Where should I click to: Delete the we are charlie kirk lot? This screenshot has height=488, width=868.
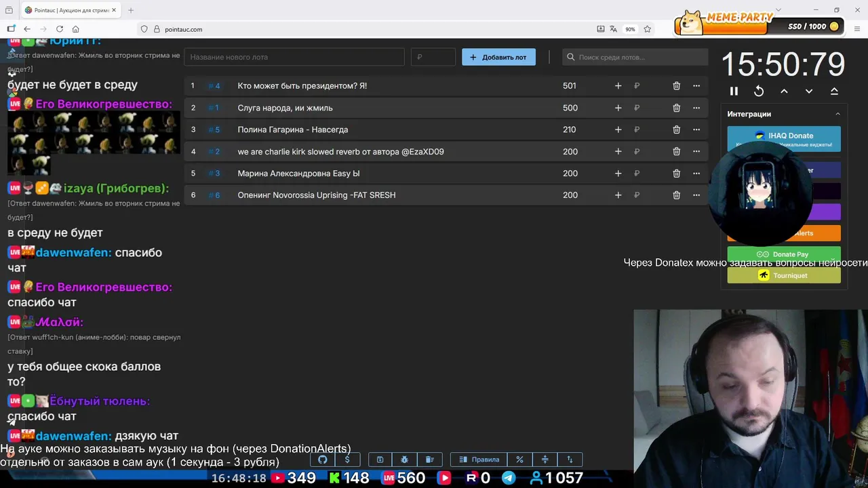point(676,152)
